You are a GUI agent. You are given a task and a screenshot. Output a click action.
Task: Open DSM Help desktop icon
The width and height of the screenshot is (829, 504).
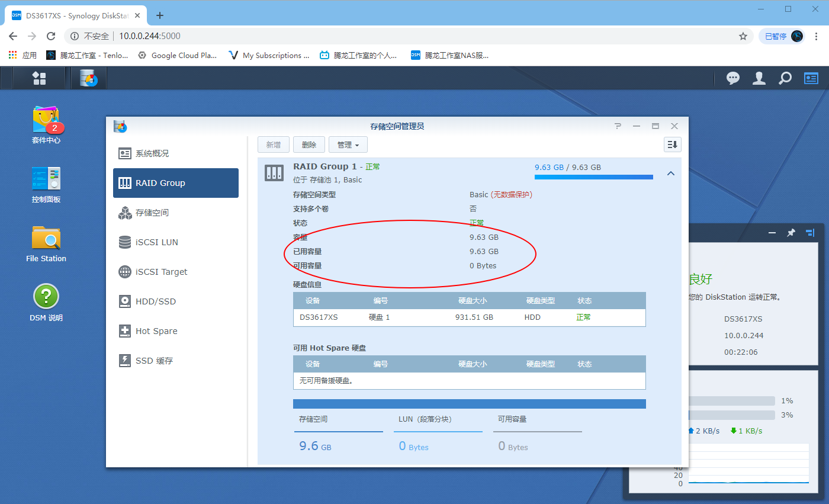click(x=46, y=303)
